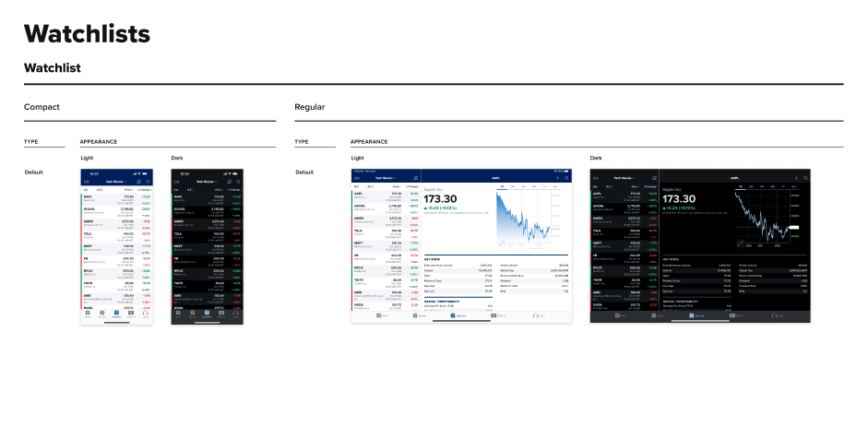Image resolution: width=868 pixels, height=439 pixels.
Task: Open Tech Stocks dropdown in dark regular header
Action: pyautogui.click(x=623, y=178)
